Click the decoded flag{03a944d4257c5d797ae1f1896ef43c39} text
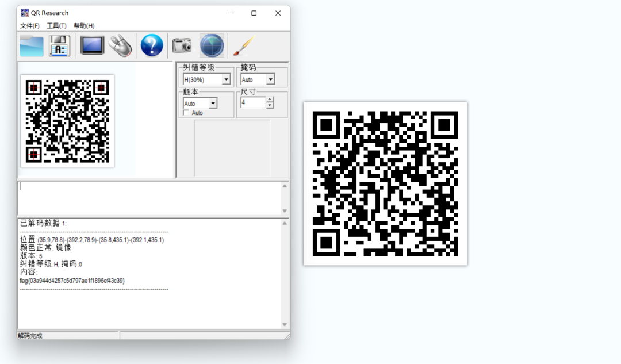The height and width of the screenshot is (364, 621). point(72,281)
